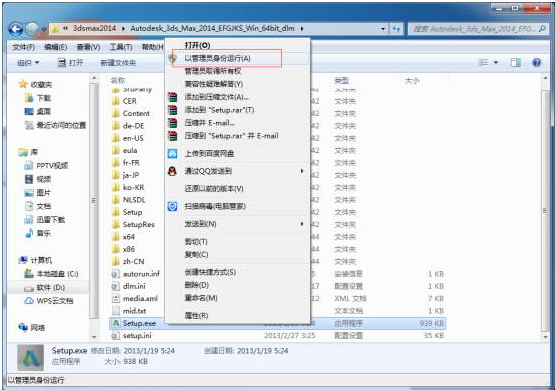
Task: Open the 编辑(E) menu
Action: click(x=56, y=47)
